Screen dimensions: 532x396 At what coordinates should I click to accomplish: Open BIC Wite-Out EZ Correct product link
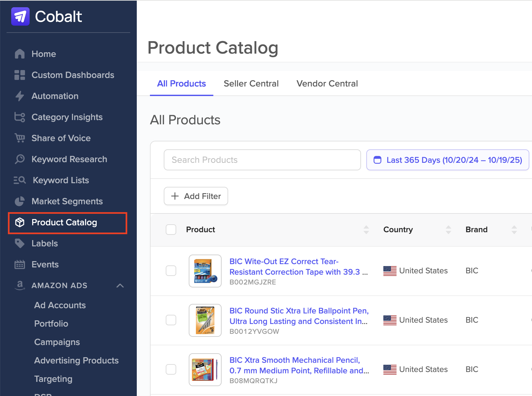pos(299,267)
